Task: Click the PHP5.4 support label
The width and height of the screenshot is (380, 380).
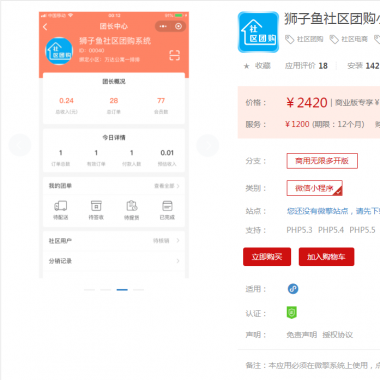Action: [x=331, y=230]
